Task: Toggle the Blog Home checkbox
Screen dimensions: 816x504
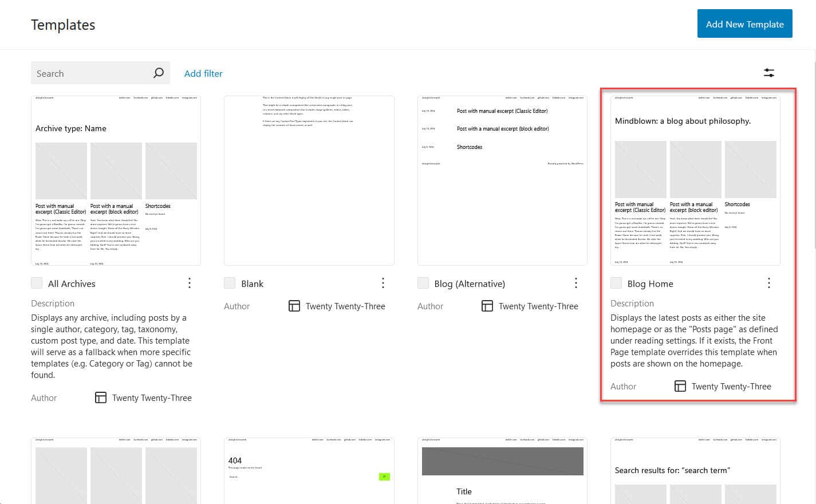Action: [x=616, y=283]
